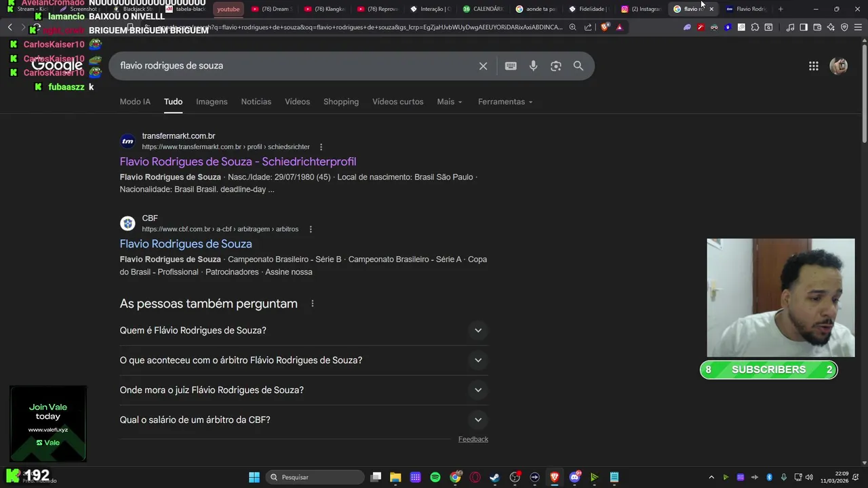Open the on-screen keyboard input tool
The width and height of the screenshot is (868, 488).
click(x=511, y=66)
